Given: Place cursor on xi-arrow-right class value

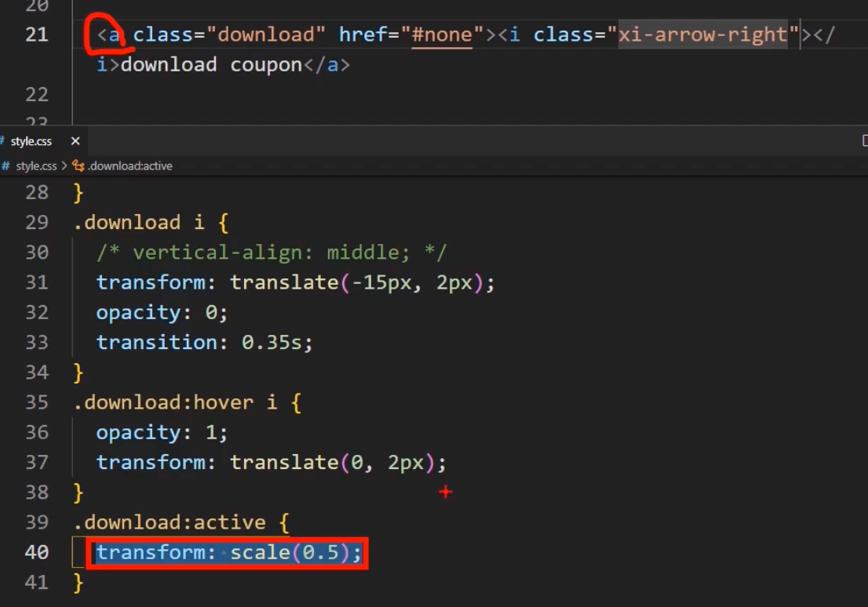Looking at the screenshot, I should click(703, 35).
